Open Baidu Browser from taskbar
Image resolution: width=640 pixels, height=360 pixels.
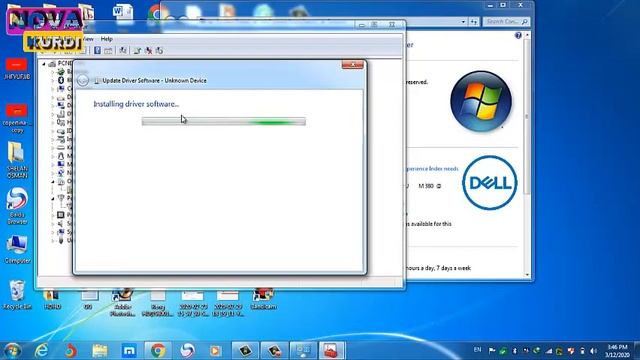187,351
